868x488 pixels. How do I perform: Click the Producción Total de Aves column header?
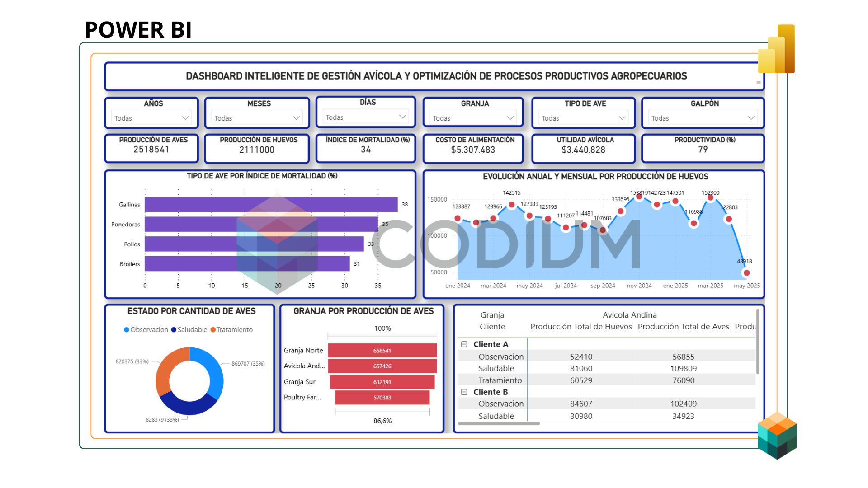(683, 327)
